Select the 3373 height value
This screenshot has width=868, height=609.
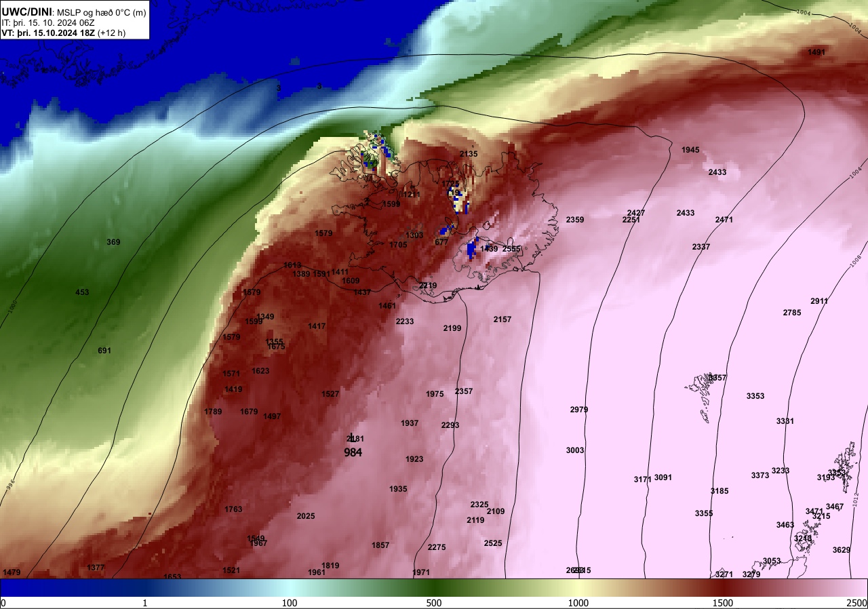[x=760, y=475]
